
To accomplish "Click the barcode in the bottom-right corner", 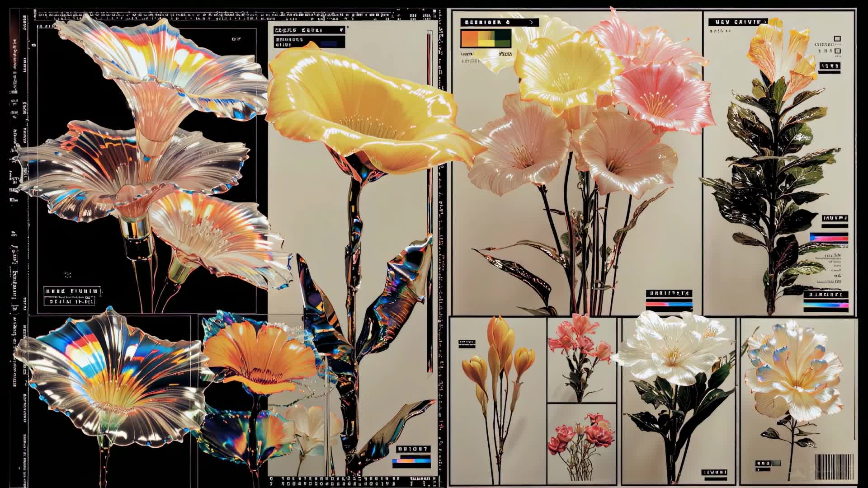I will [834, 467].
